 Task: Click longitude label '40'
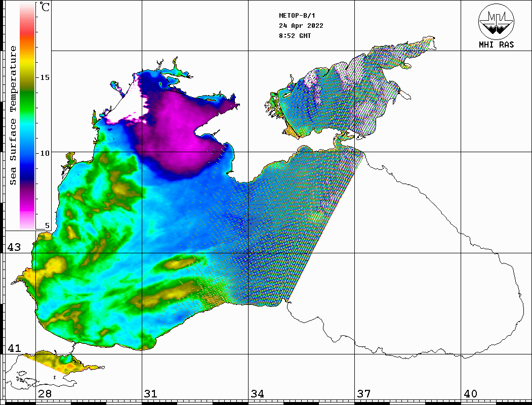click(470, 393)
